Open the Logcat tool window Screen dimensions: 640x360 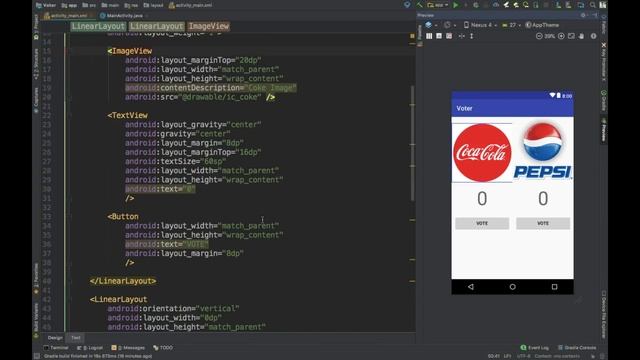coord(90,348)
